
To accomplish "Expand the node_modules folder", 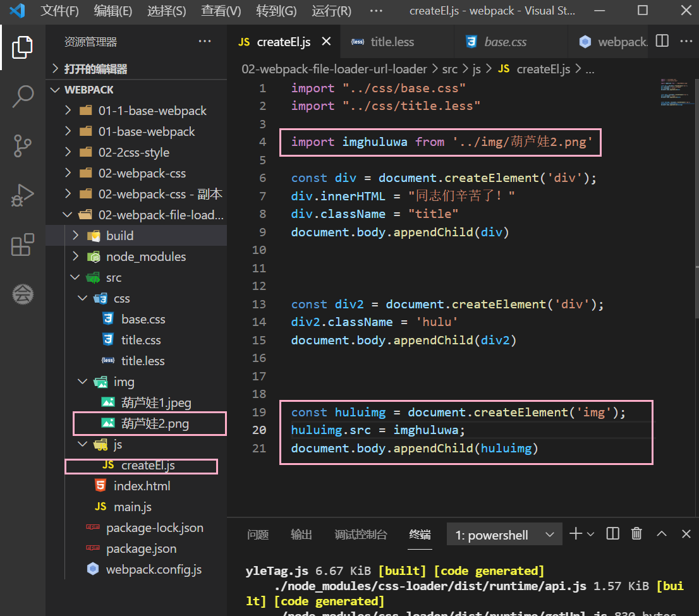I will (x=145, y=257).
